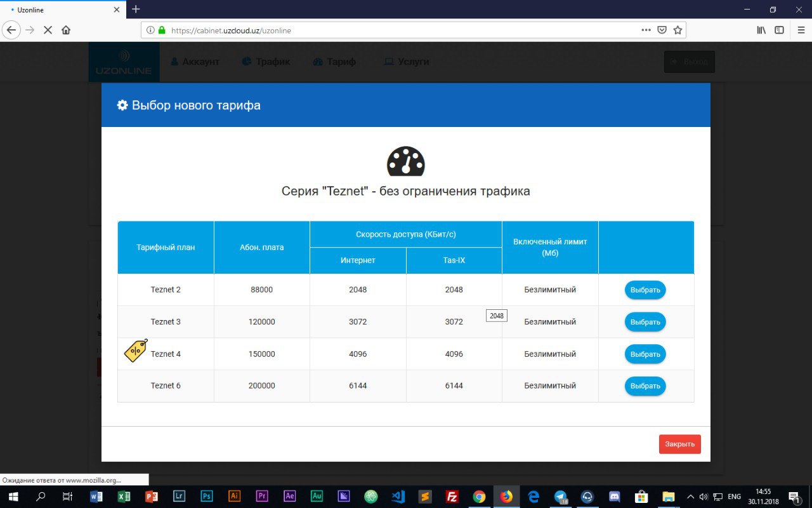Bookmark this page with the star

(678, 30)
